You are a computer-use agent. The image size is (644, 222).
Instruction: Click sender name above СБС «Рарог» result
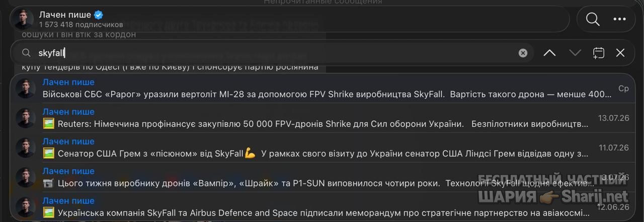coord(68,82)
